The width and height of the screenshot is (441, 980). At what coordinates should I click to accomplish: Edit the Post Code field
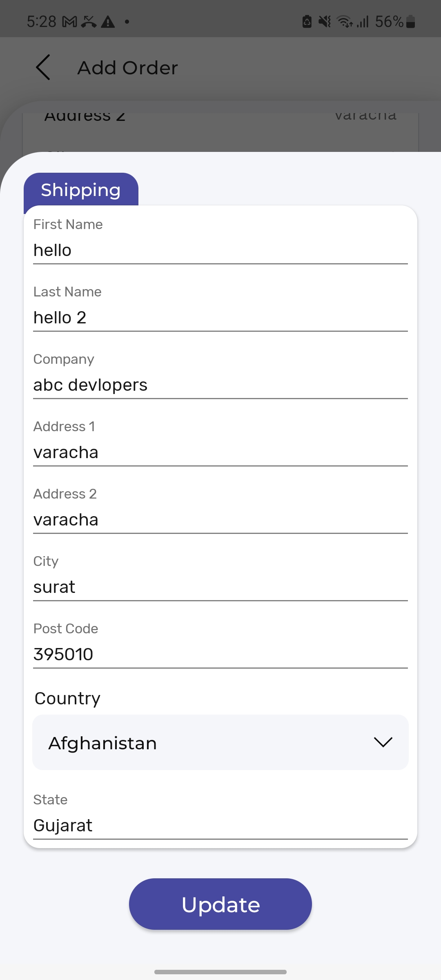click(x=220, y=654)
